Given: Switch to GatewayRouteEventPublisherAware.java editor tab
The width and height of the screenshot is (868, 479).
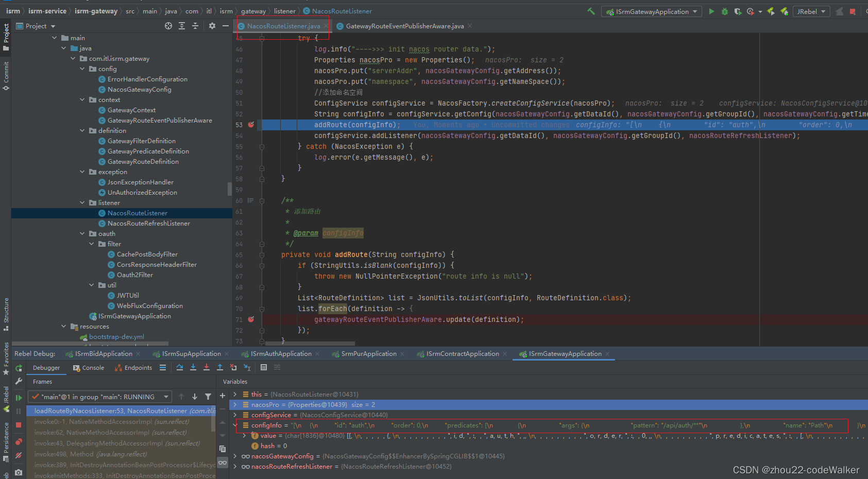Looking at the screenshot, I should tap(404, 26).
